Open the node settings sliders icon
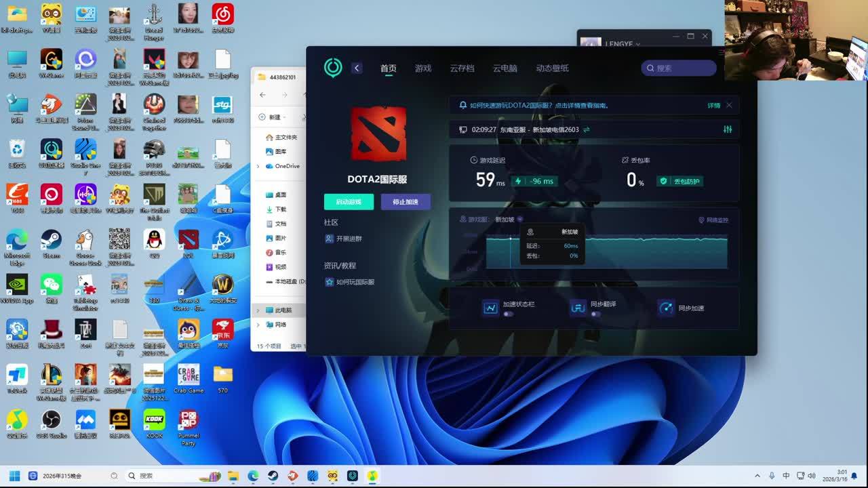The height and width of the screenshot is (488, 868). [728, 129]
